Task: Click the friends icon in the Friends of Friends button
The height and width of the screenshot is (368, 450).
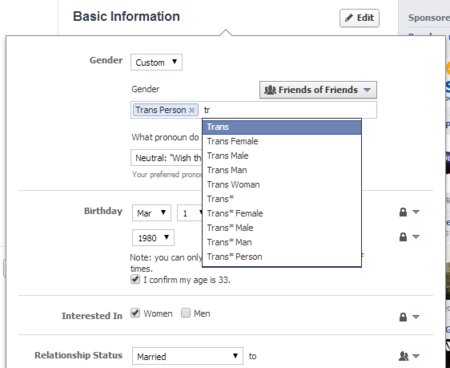Action: (x=270, y=90)
